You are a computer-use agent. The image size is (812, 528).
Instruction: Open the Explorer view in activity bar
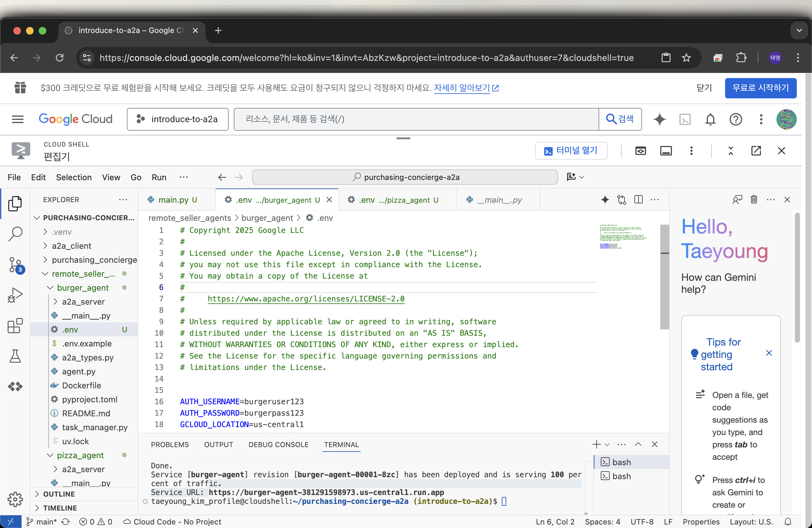coord(15,203)
